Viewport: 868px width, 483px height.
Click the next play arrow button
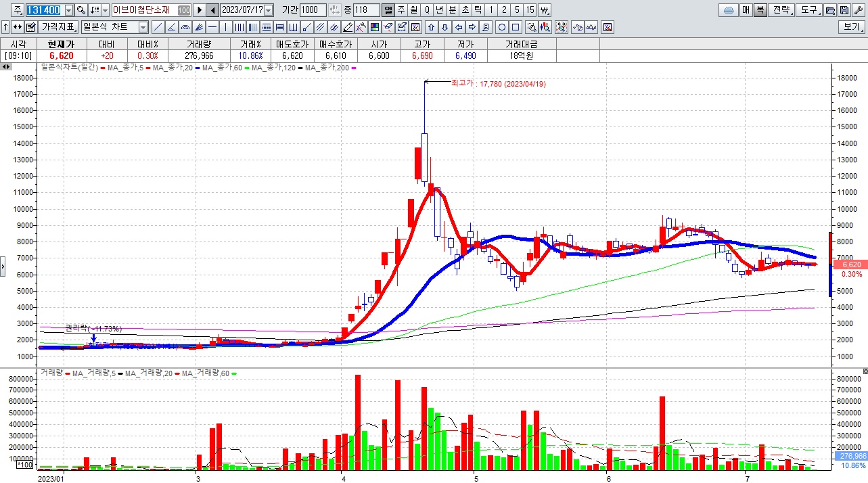coord(200,10)
